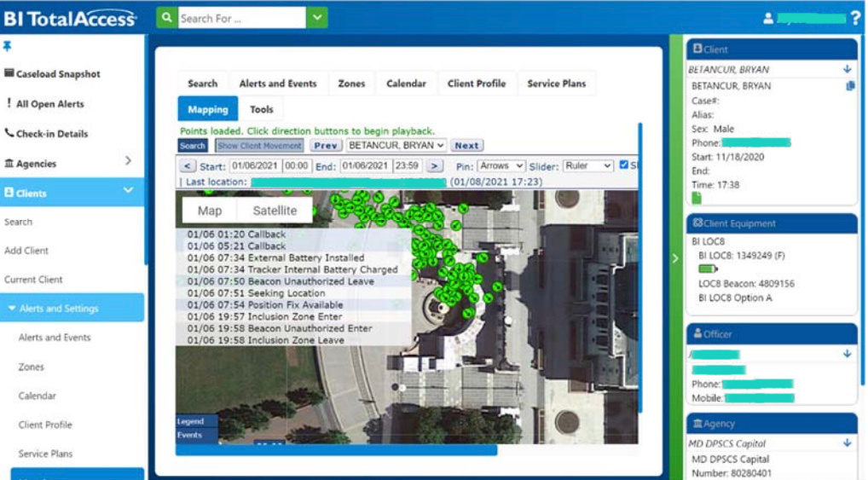Open Service Plans sidebar sub-item

[x=45, y=454]
